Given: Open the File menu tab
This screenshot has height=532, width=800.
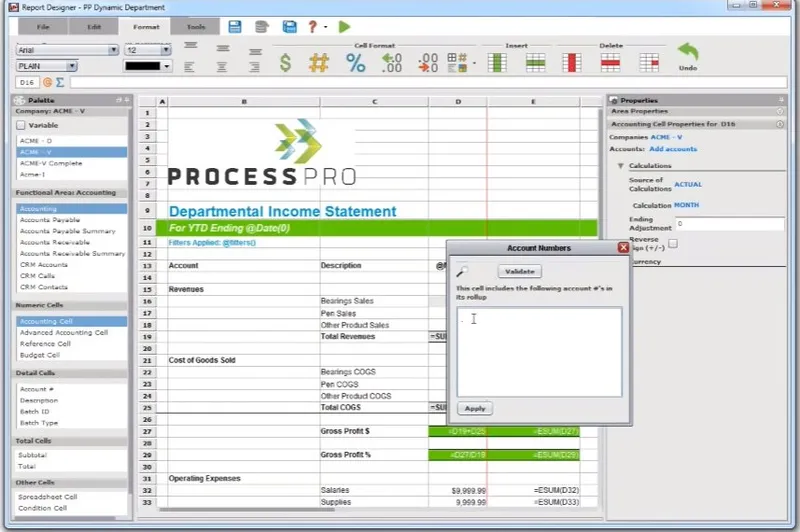Looking at the screenshot, I should [x=43, y=27].
